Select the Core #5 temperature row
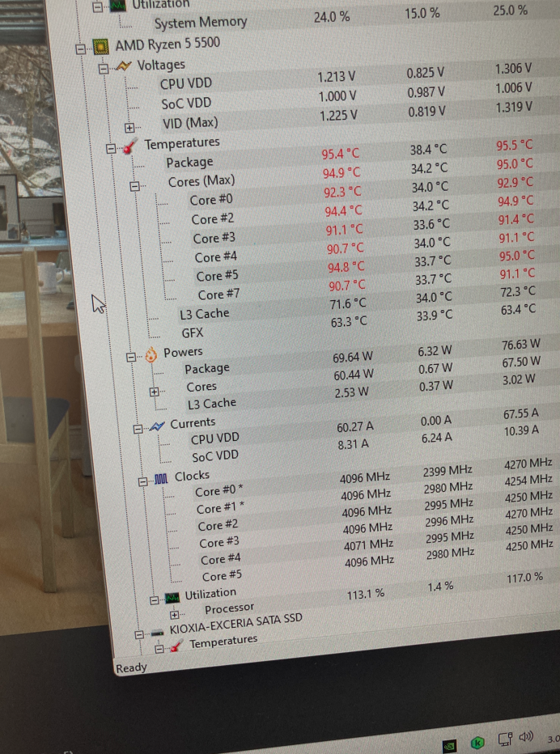This screenshot has height=754, width=560. tap(218, 276)
